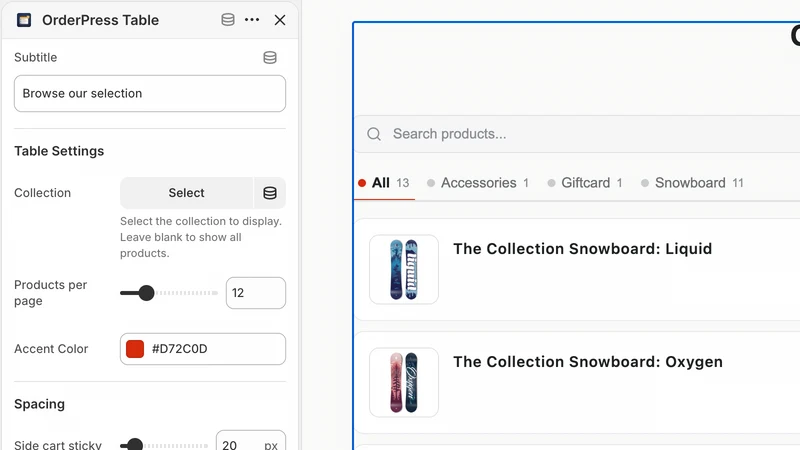Click the Spacing section heading

[x=39, y=404]
